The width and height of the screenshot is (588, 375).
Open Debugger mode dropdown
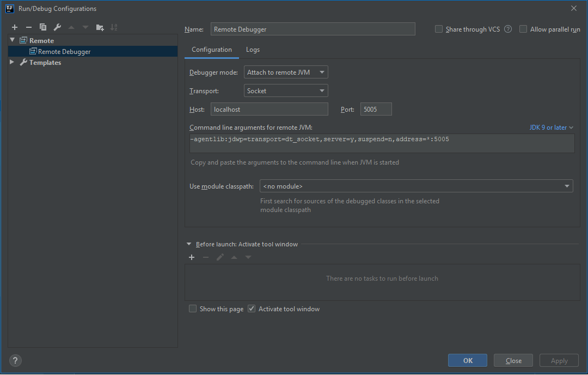286,72
